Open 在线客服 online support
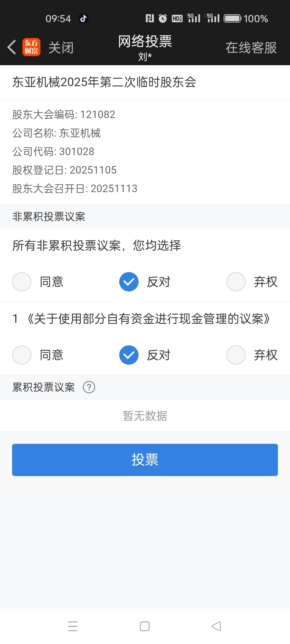This screenshot has width=290, height=644. [x=251, y=48]
